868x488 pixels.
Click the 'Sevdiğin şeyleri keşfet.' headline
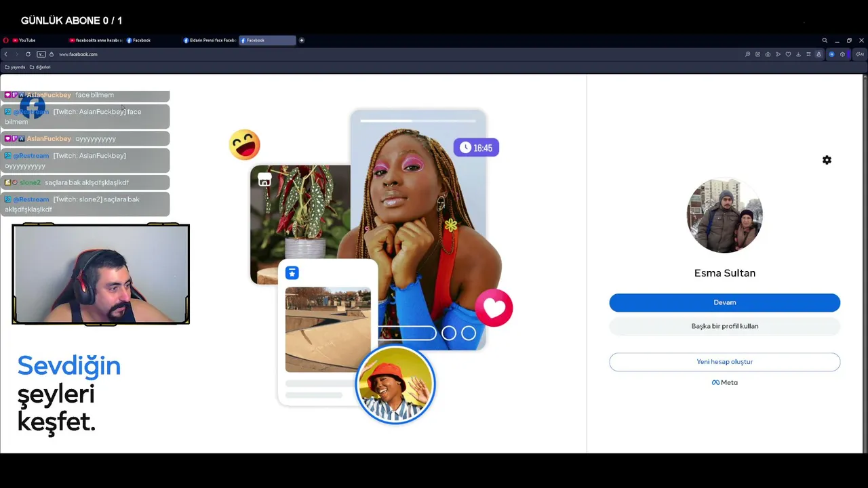pyautogui.click(x=68, y=393)
